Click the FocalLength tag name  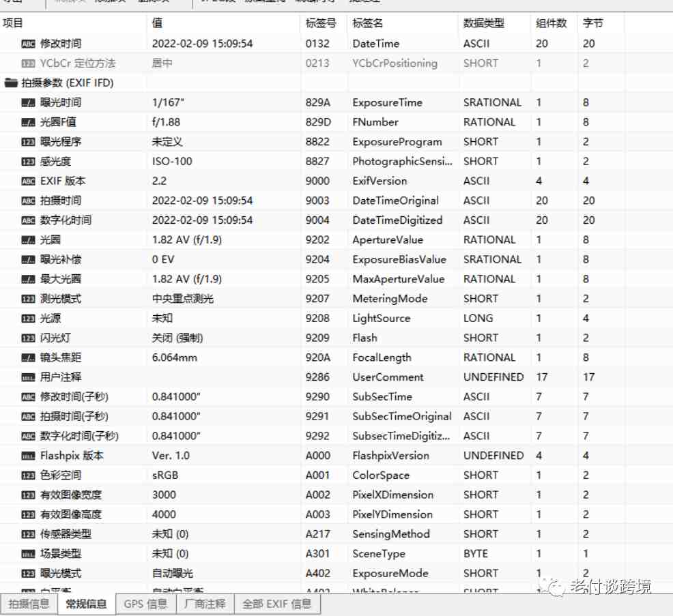(382, 357)
